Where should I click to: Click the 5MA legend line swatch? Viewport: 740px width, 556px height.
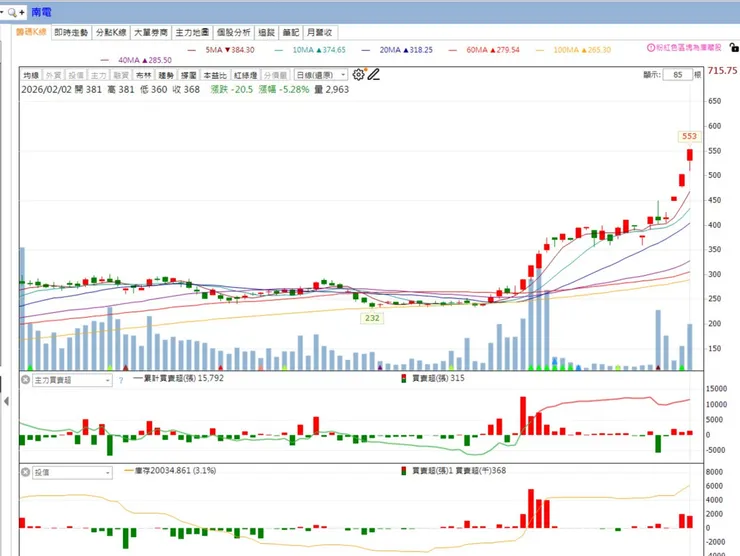192,50
